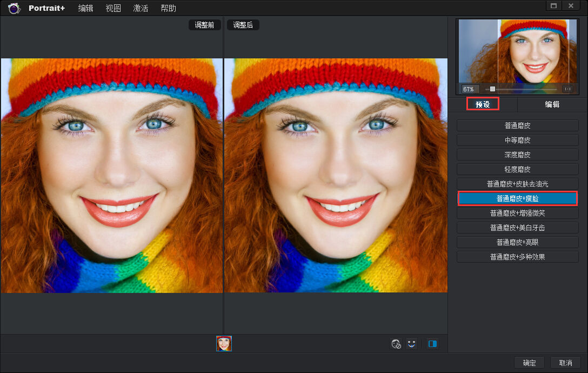Select the portrait thumbnail in the filmstrip

click(224, 343)
